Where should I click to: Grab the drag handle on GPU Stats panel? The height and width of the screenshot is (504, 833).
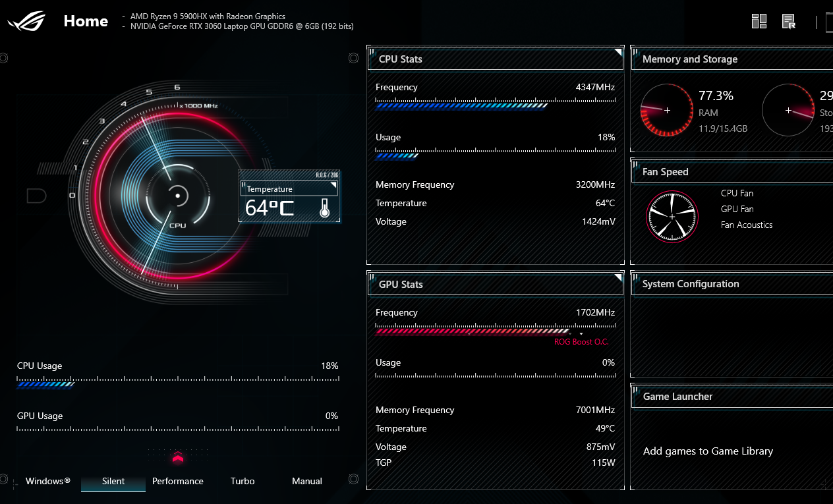pyautogui.click(x=372, y=277)
